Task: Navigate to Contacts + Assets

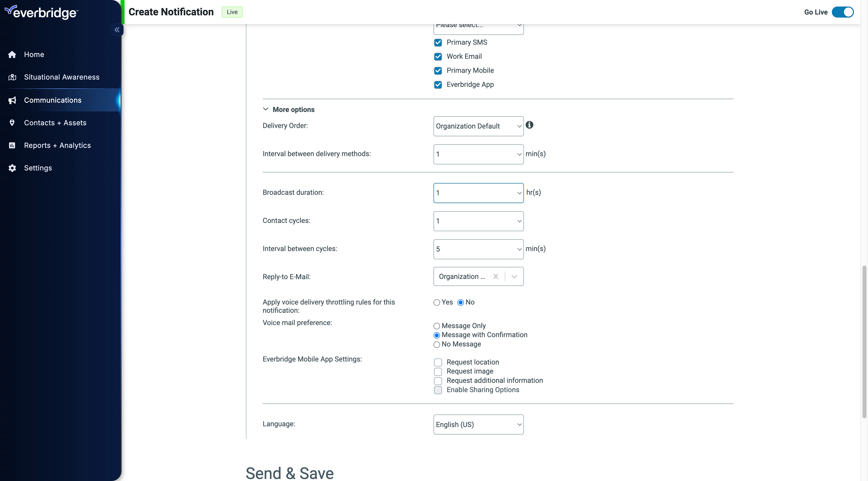Action: point(55,123)
